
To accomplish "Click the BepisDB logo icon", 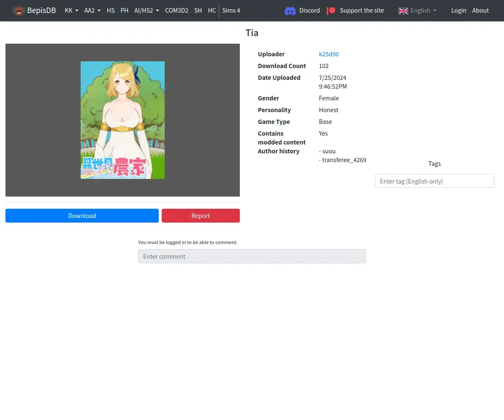I will (x=18, y=10).
